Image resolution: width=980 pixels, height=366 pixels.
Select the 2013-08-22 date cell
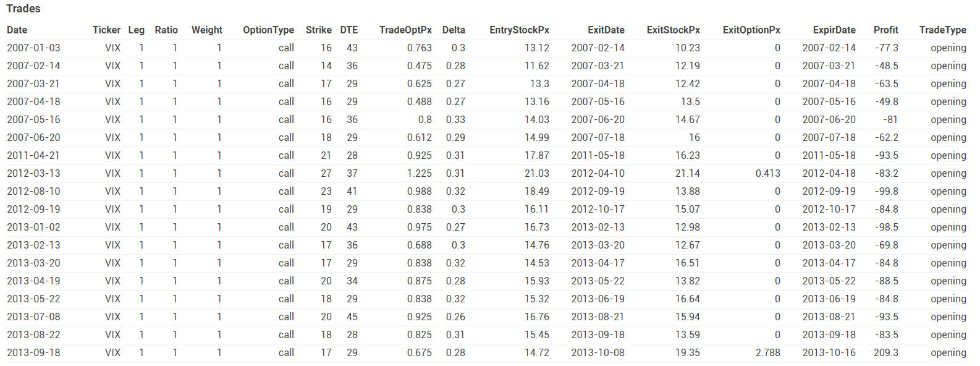pos(33,334)
